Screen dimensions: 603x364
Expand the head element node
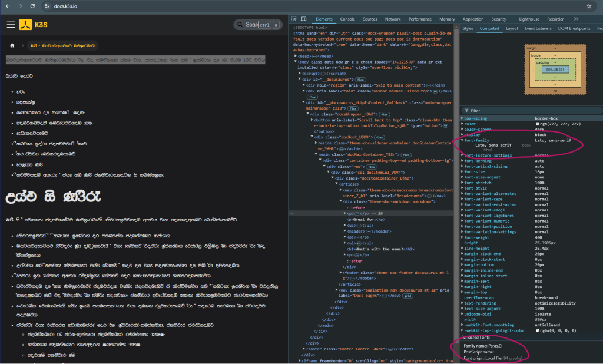(295, 56)
